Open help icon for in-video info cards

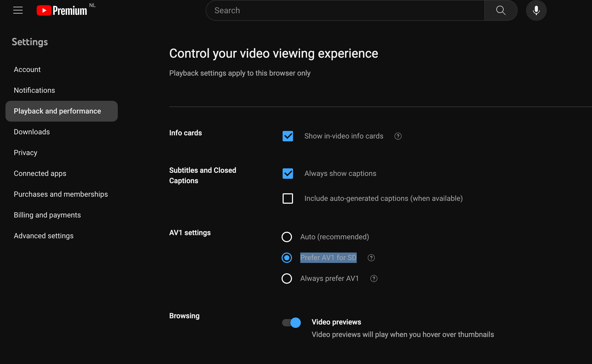398,136
